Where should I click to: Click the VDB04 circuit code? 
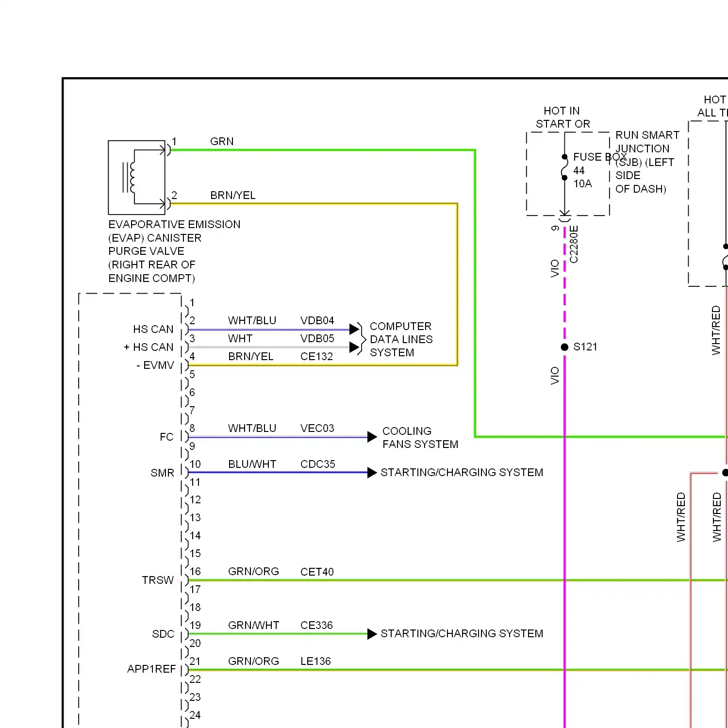pyautogui.click(x=317, y=321)
